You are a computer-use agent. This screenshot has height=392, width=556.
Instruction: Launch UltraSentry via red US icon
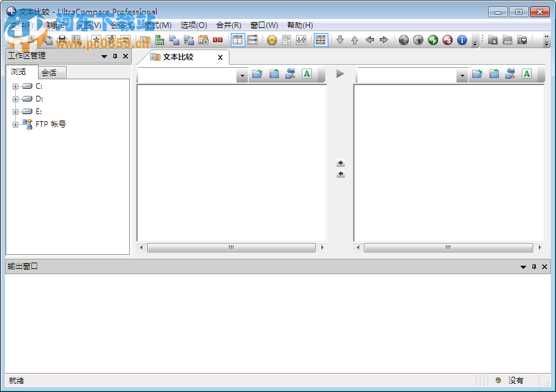tap(448, 40)
